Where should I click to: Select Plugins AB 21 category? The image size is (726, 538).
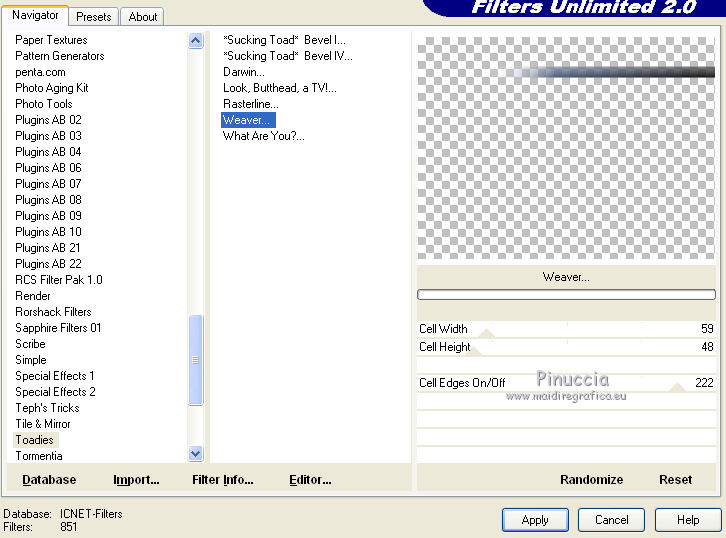(x=48, y=248)
